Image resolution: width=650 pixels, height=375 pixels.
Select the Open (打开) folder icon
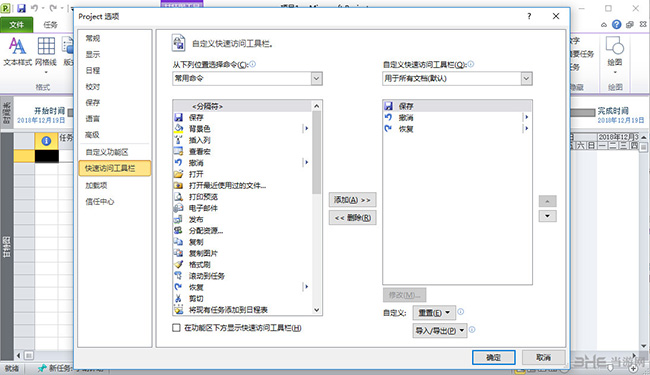tap(179, 174)
